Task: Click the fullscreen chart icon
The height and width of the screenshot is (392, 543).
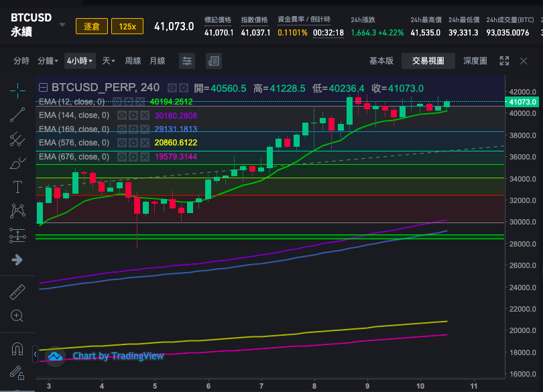Action: [x=504, y=60]
